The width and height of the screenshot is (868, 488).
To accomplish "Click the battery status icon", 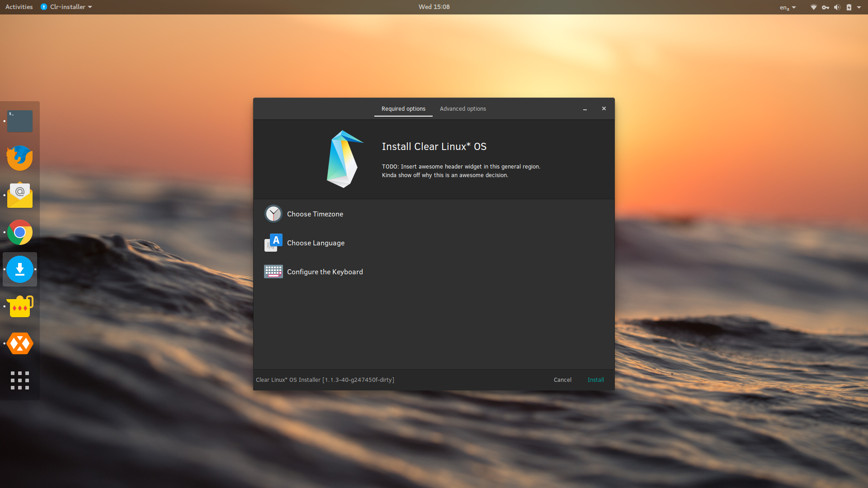I will [849, 7].
